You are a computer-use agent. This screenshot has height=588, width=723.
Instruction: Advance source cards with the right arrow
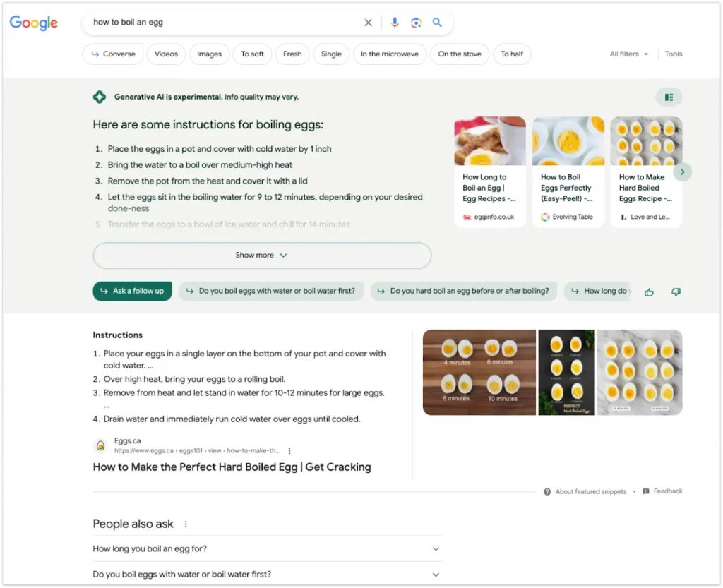(x=683, y=172)
